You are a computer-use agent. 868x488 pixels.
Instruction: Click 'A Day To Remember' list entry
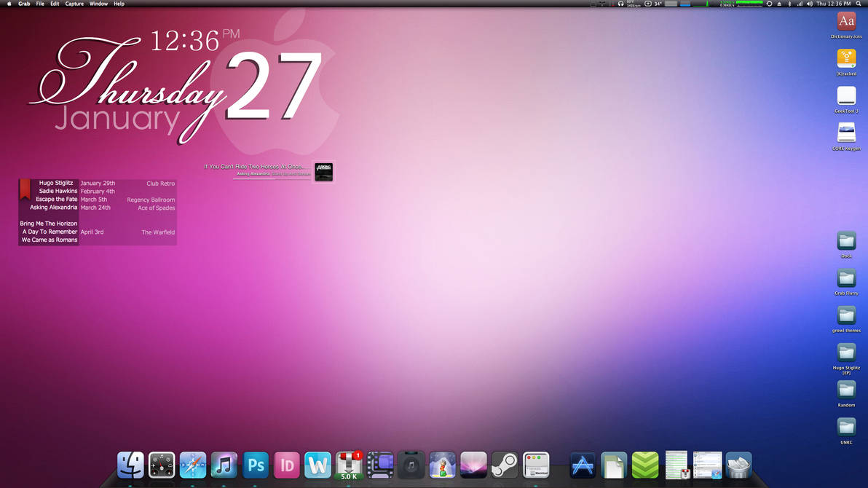click(50, 232)
